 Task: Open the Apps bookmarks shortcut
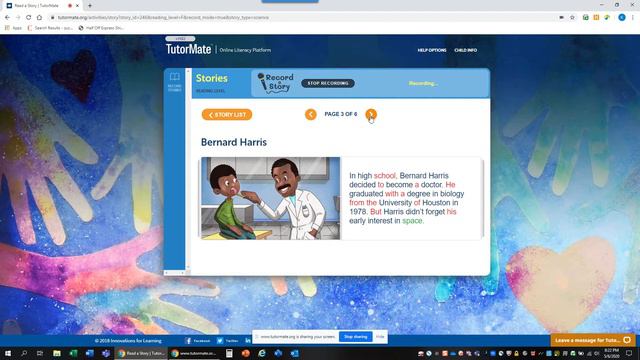click(13, 28)
